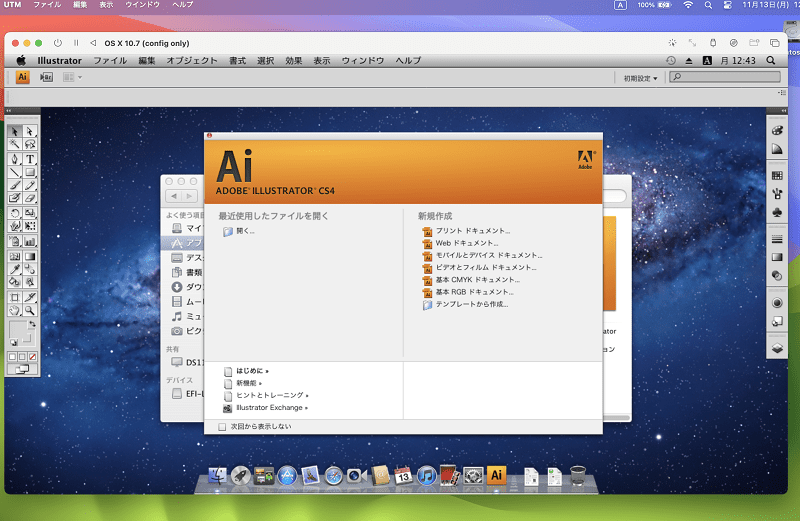Select the Hand tool
Screen dimensions: 800x521
[x=15, y=310]
